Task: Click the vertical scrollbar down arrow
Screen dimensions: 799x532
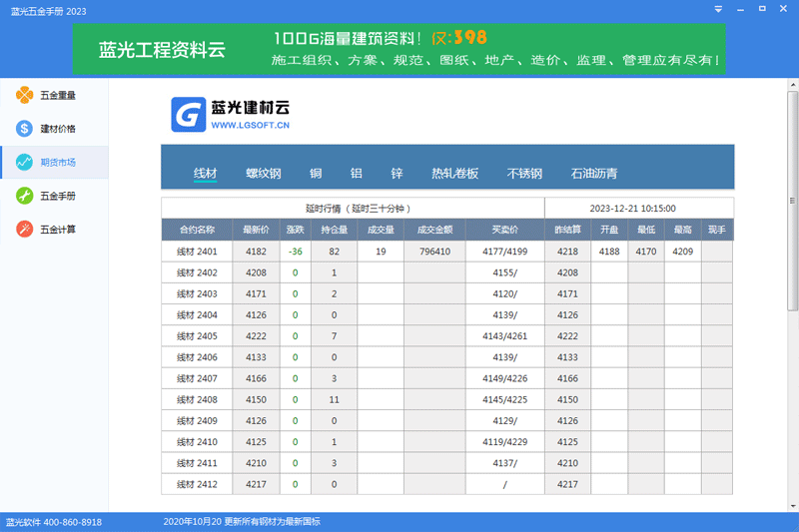Action: click(792, 505)
